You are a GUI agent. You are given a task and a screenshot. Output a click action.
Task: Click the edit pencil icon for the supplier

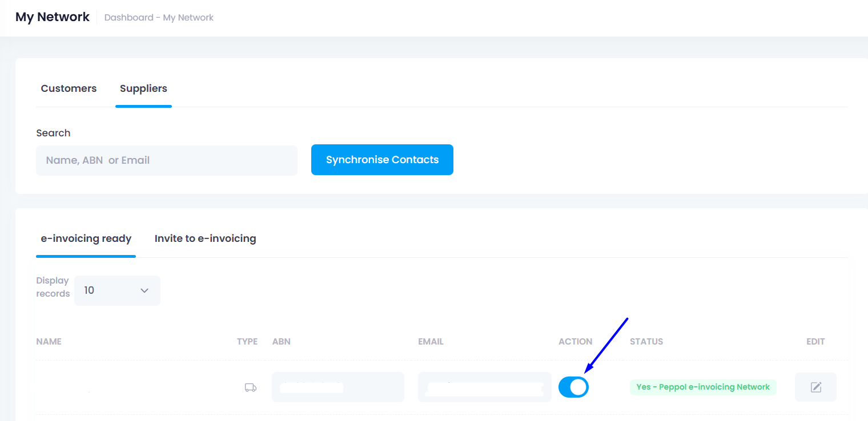pos(815,387)
